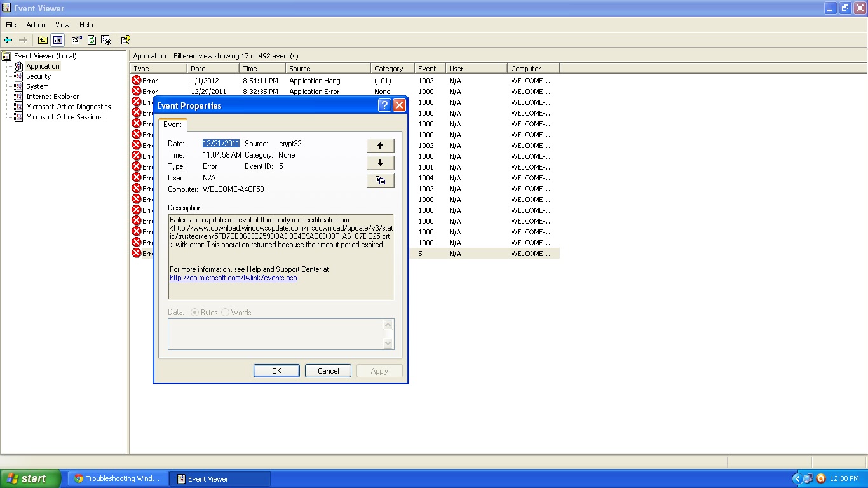Open the Help menu
The width and height of the screenshot is (868, 488).
(86, 25)
